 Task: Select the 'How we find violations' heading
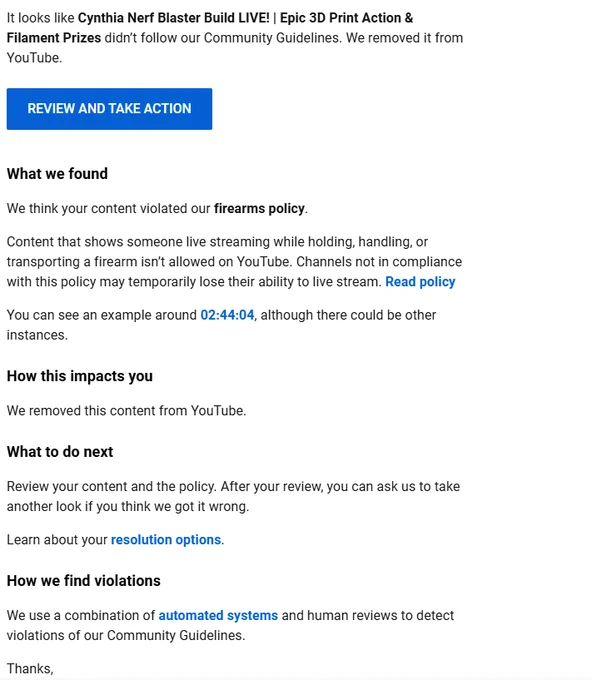pyautogui.click(x=84, y=581)
